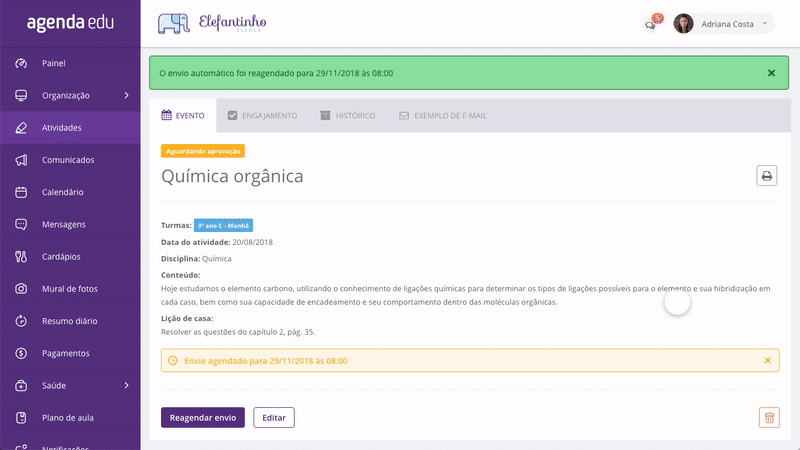Open Mural de fotos menu item
This screenshot has width=800, height=450.
point(70,288)
